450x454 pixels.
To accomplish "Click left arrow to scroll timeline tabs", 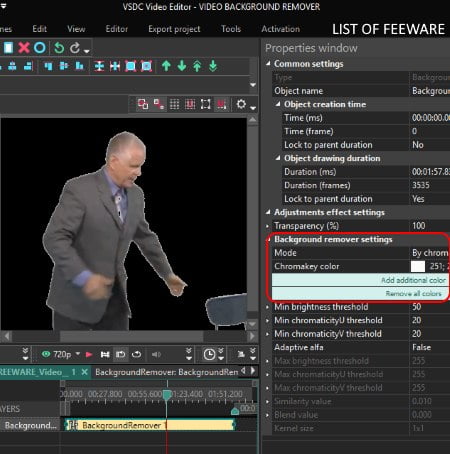I will pos(244,371).
